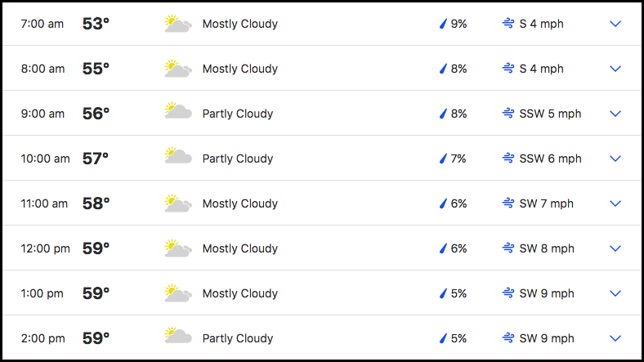This screenshot has width=644, height=362.
Task: Click the 9:00 am partly cloudy icon
Action: (178, 111)
